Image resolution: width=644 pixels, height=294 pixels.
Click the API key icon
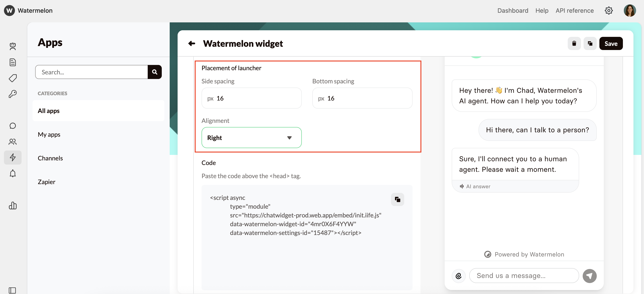[x=13, y=94]
